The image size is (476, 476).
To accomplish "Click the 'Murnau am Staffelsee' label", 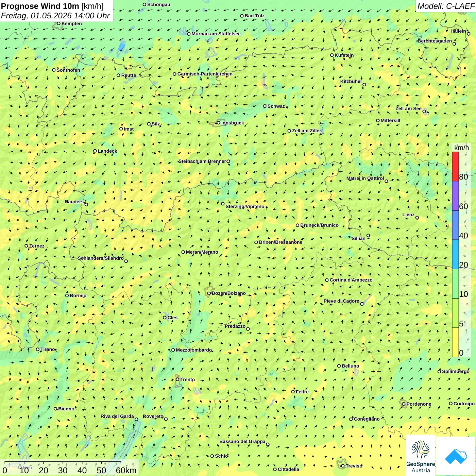I will click(x=216, y=34).
